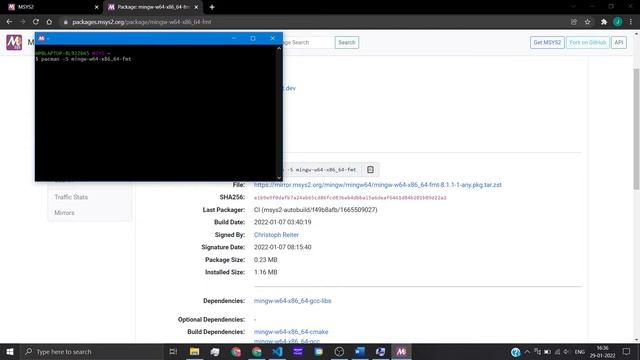
Task: Open Chrome three-dot menu
Action: 631,22
